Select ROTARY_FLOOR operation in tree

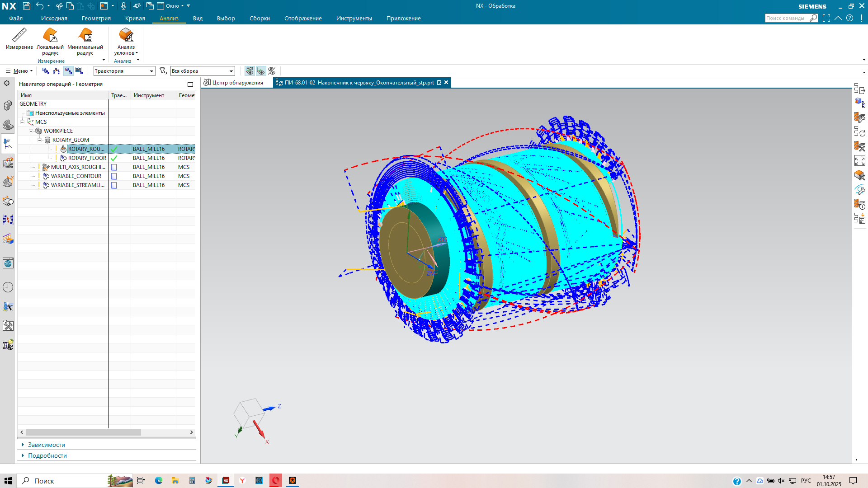tap(87, 158)
